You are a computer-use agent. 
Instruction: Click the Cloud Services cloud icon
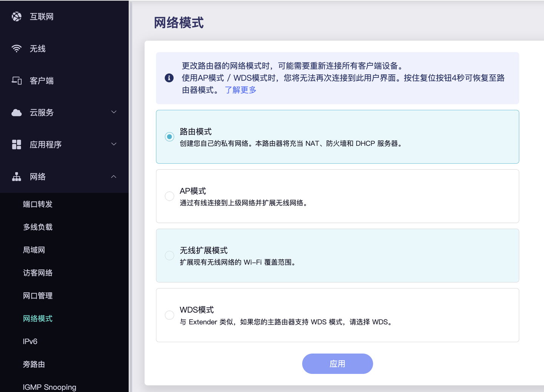click(x=17, y=113)
